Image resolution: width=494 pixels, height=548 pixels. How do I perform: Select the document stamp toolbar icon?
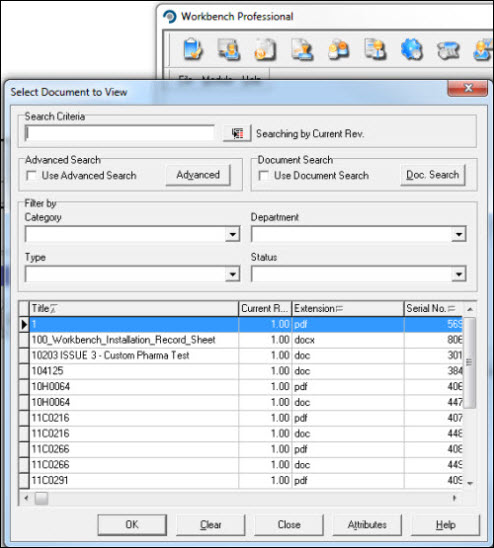tap(302, 49)
